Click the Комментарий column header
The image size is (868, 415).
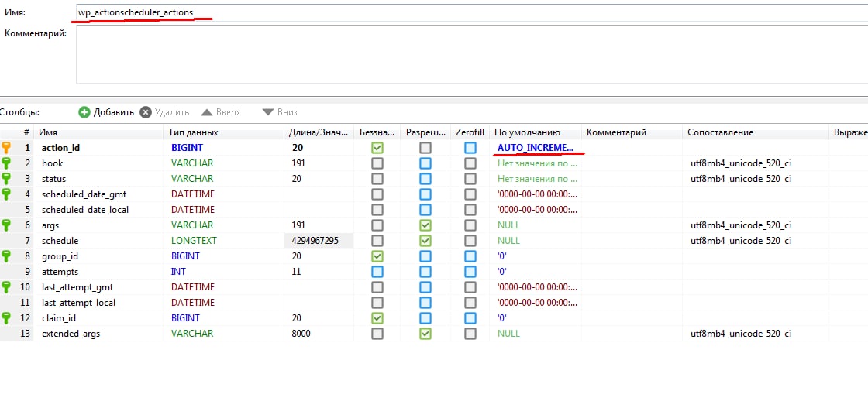pyautogui.click(x=632, y=132)
